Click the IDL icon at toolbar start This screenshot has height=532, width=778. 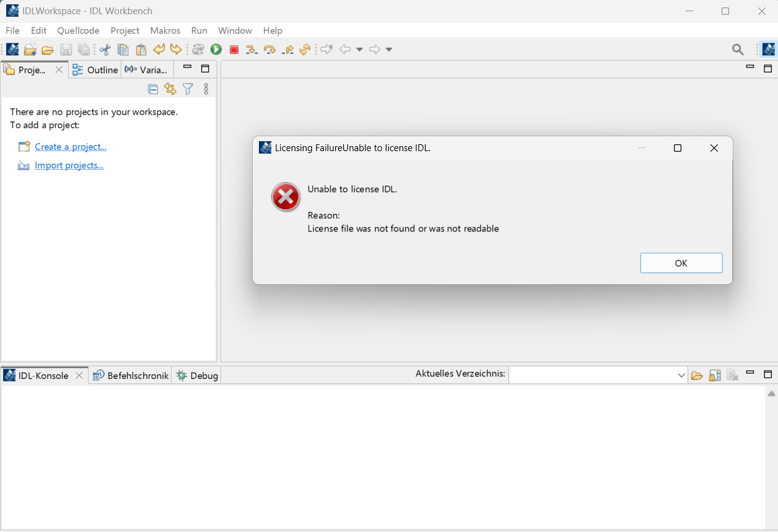coord(12,50)
